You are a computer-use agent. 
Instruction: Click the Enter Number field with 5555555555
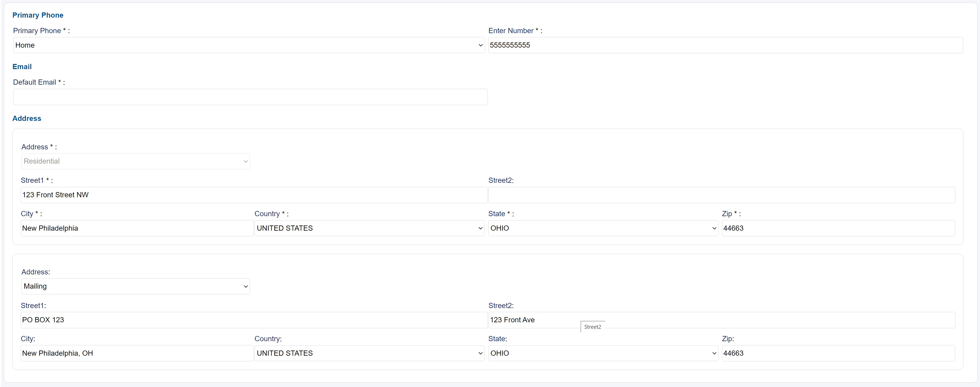point(725,45)
